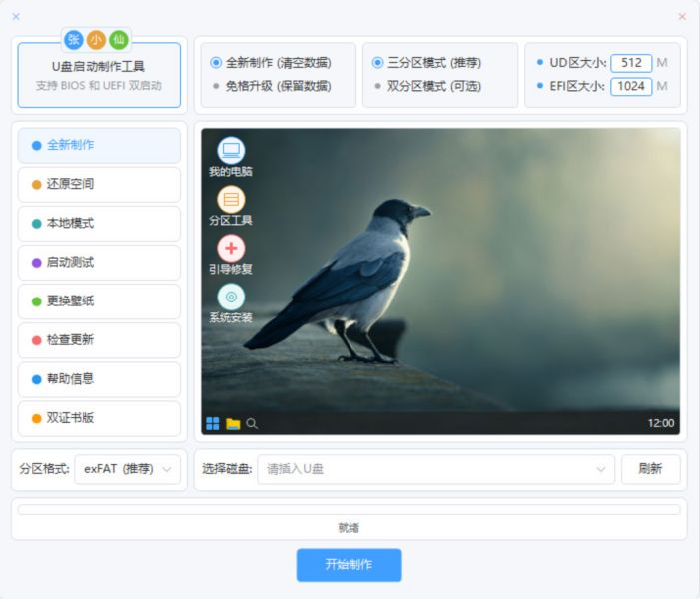
Task: Click the 支持 BIOS 和 UEFI 双启动 text
Action: click(99, 85)
